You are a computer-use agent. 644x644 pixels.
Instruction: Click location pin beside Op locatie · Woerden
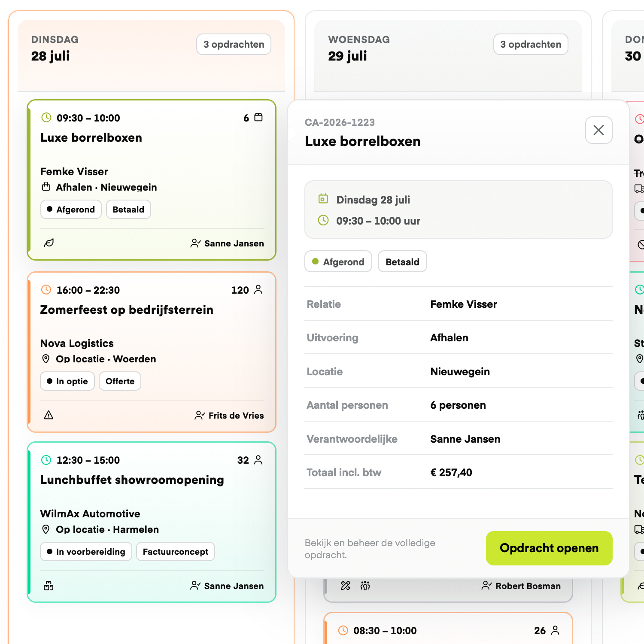(x=46, y=359)
